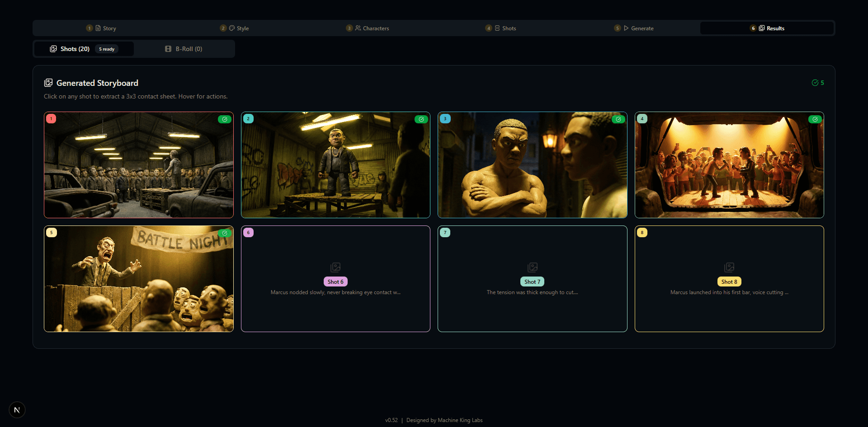
Task: Open the pending Shot 6 placeholder card
Action: (335, 278)
